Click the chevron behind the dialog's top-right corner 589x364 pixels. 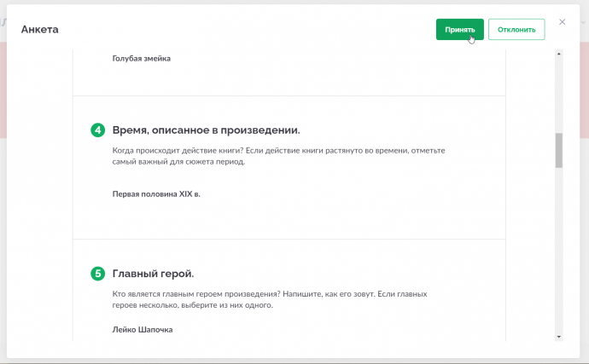585,22
